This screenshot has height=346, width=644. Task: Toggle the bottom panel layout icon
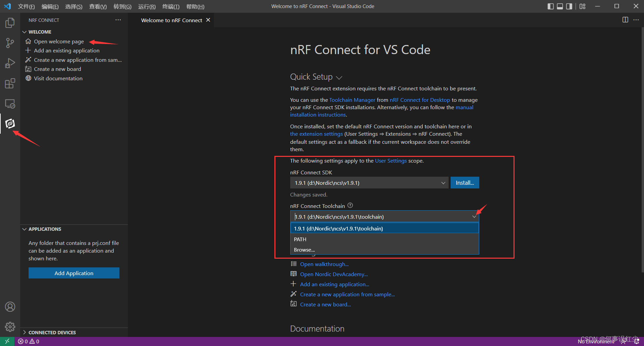560,6
